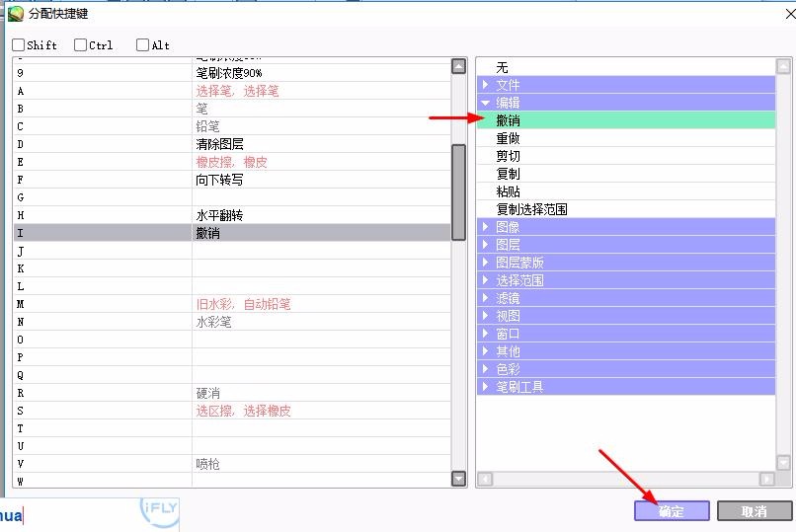Click command list scroll-right arrow

[x=767, y=479]
